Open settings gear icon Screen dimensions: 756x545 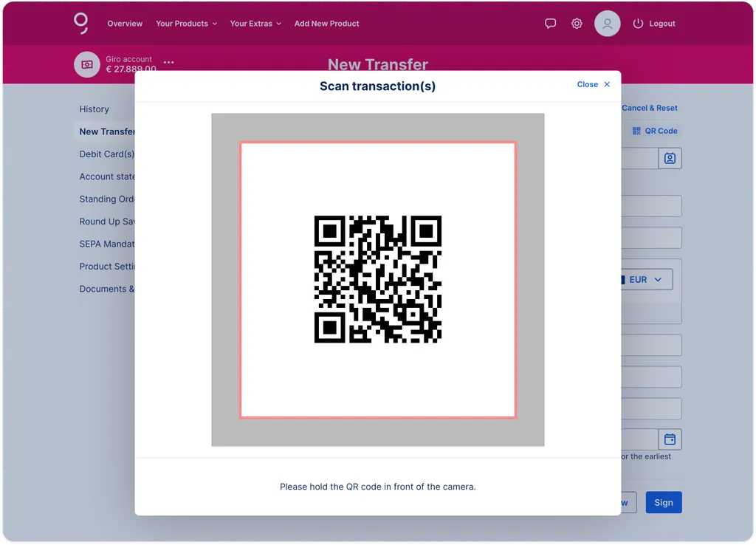pos(577,23)
